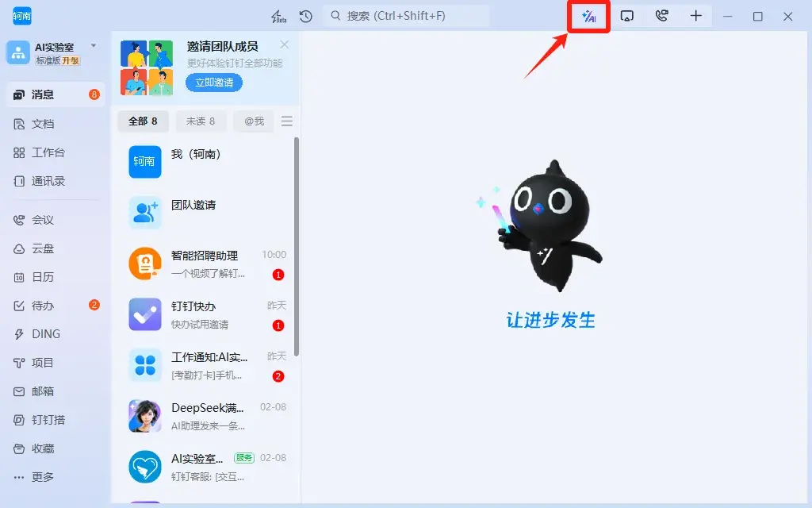The height and width of the screenshot is (508, 812).
Task: Select the 未读 8 tab
Action: point(201,121)
